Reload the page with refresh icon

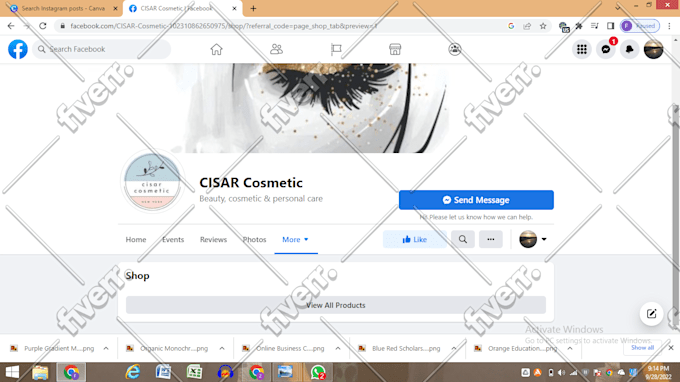click(x=42, y=26)
